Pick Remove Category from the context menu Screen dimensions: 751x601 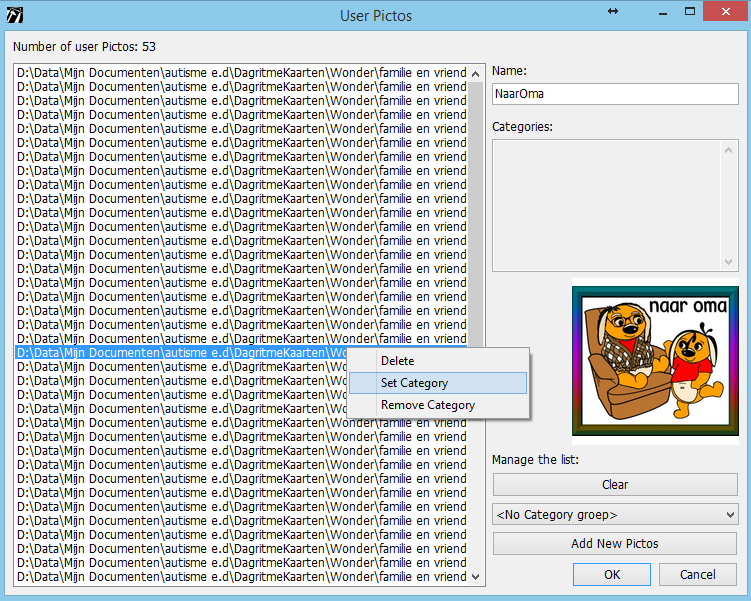pos(427,405)
